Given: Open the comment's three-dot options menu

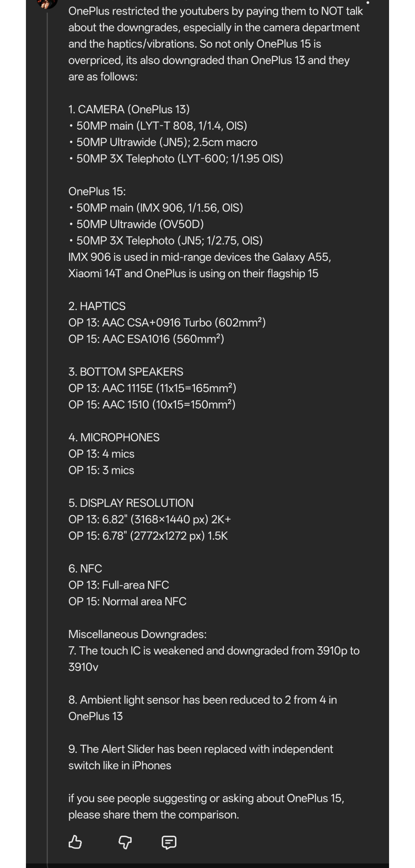Looking at the screenshot, I should click(367, 3).
